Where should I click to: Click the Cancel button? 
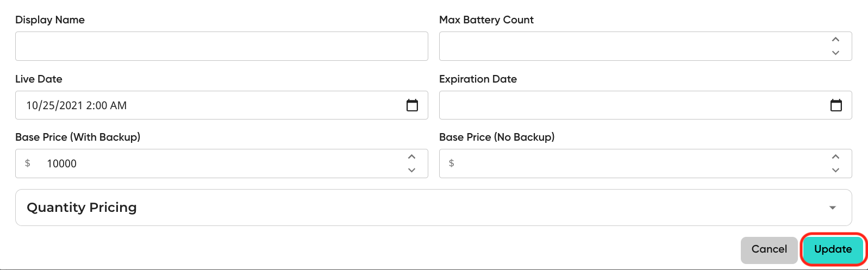[x=769, y=249]
